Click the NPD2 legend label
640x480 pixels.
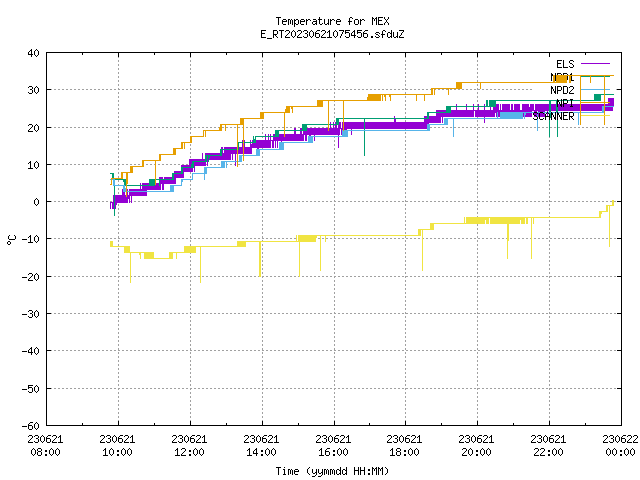click(x=562, y=90)
